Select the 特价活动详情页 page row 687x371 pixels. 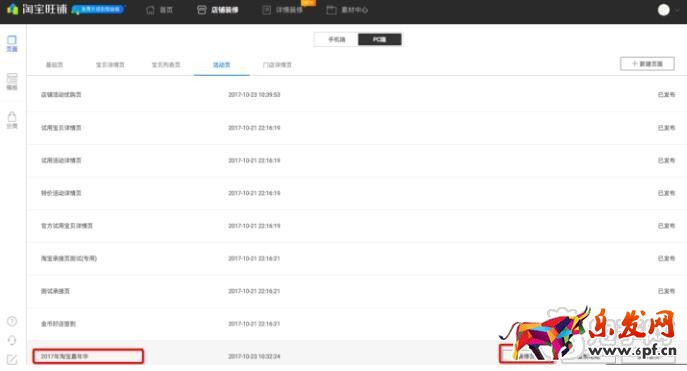[x=356, y=193]
